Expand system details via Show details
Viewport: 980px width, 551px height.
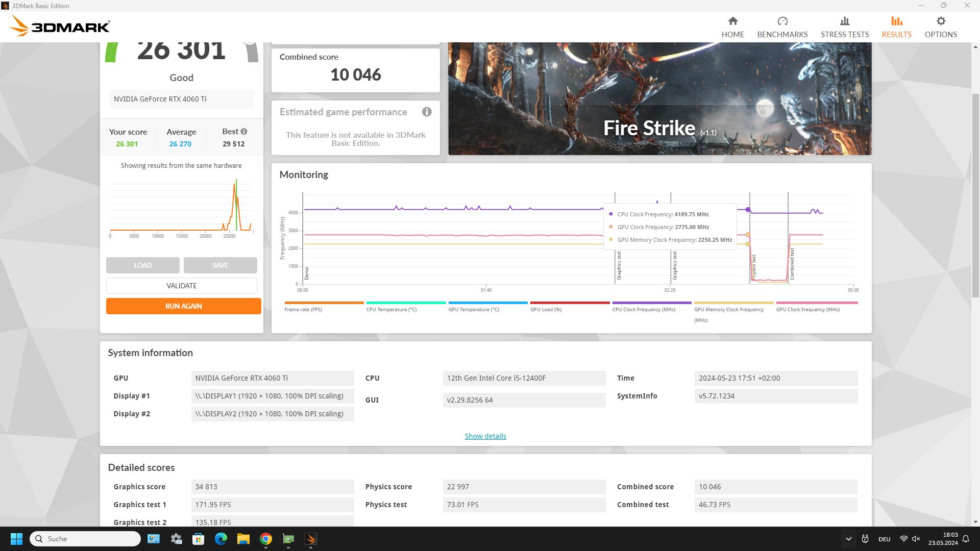[485, 436]
